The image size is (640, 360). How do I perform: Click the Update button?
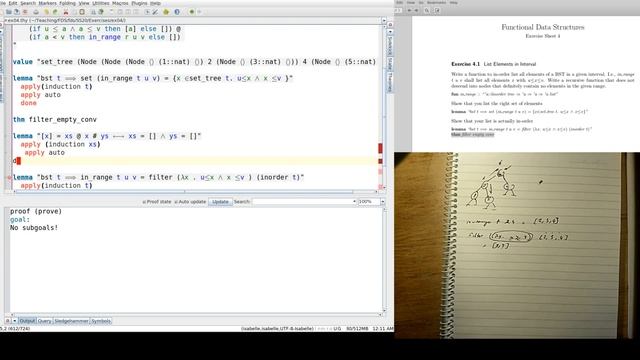(x=220, y=202)
